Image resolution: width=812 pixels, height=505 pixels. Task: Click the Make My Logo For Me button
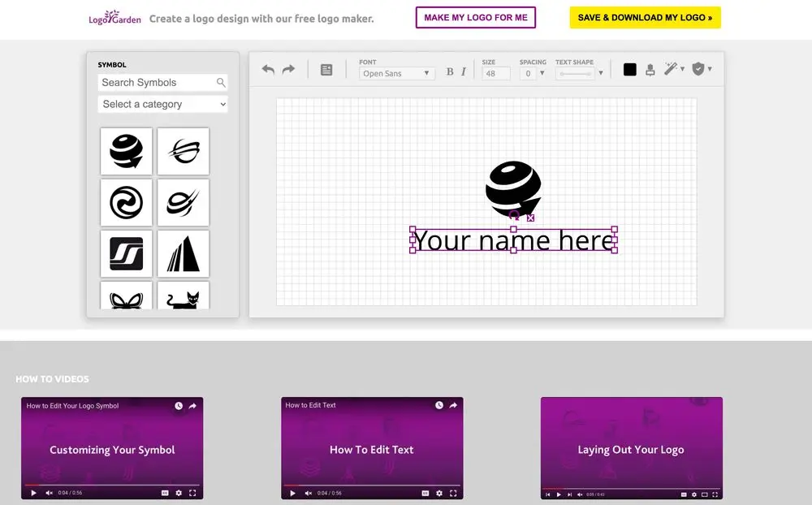pyautogui.click(x=476, y=18)
